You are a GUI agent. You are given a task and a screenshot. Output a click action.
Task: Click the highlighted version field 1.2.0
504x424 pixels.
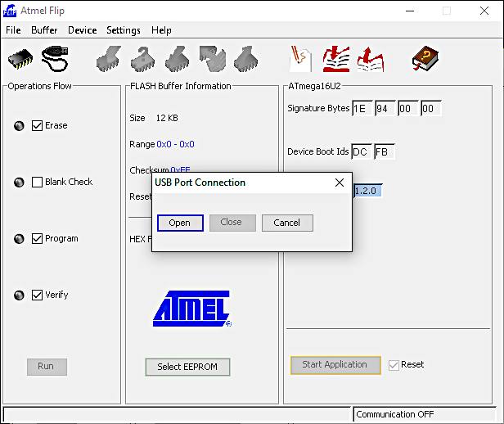tap(368, 191)
